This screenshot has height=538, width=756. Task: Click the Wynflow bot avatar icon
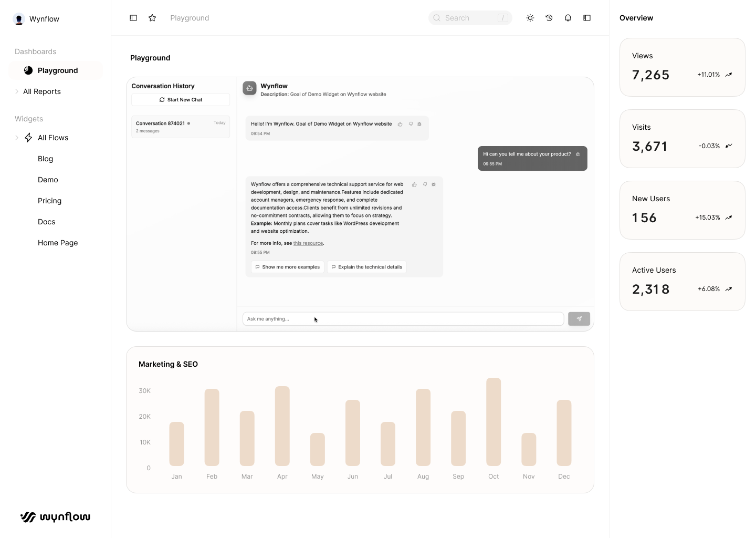point(249,88)
